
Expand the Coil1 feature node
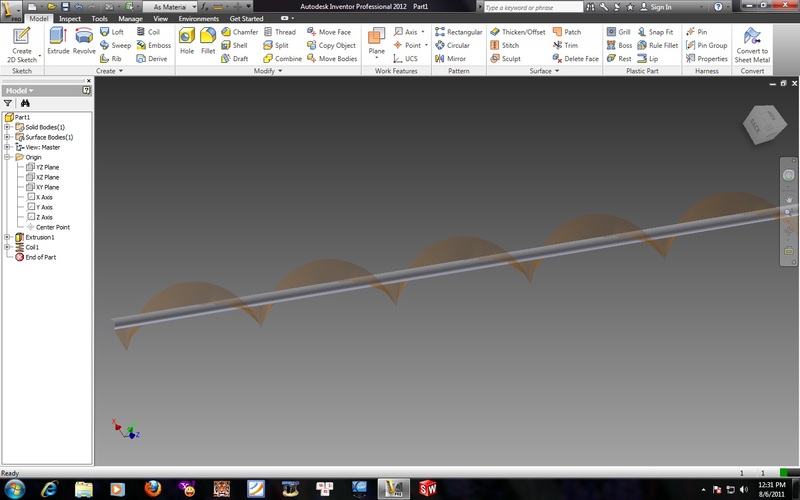point(7,247)
